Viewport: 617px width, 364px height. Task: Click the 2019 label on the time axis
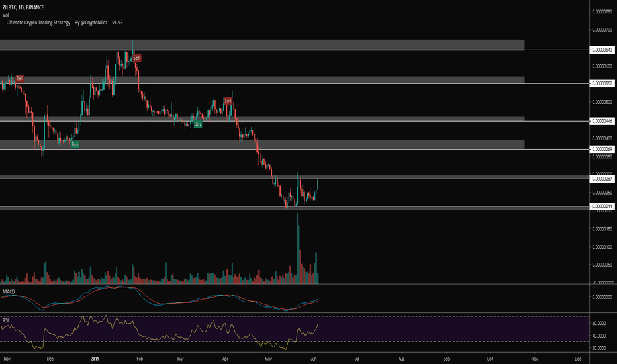tap(95, 359)
